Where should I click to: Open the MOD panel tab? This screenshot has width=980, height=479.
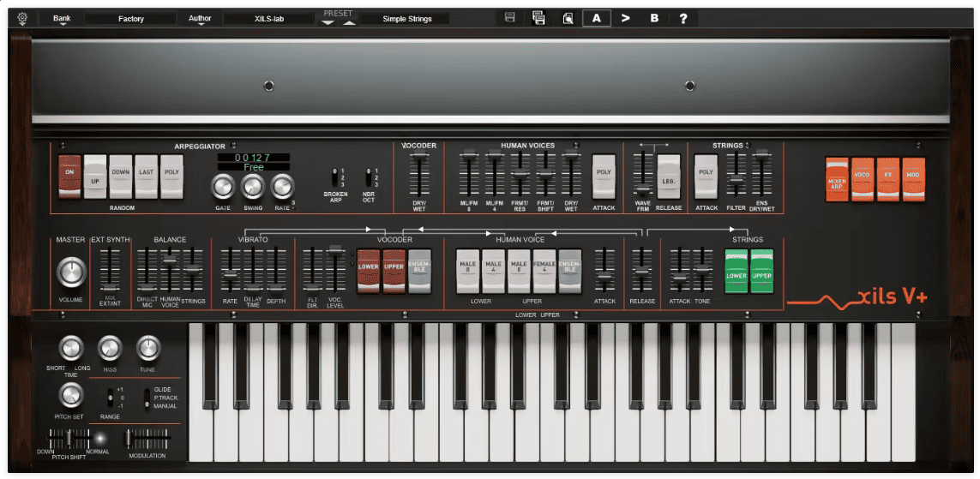(913, 180)
